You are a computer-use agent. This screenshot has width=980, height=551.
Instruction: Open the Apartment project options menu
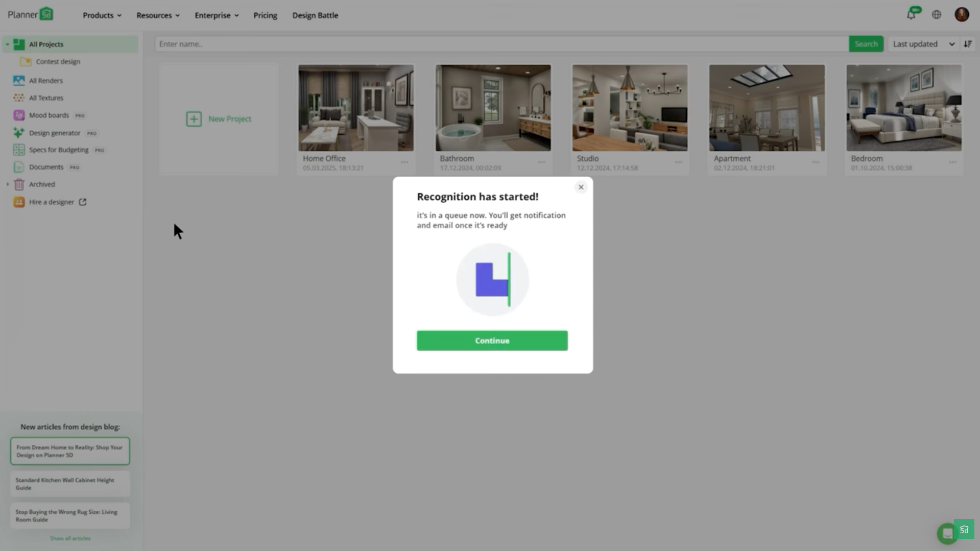(816, 162)
